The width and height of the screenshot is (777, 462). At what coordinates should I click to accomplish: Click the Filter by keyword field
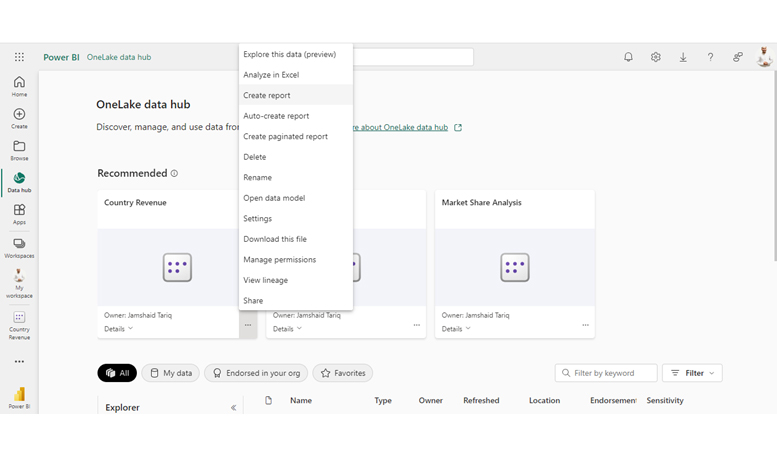point(606,373)
